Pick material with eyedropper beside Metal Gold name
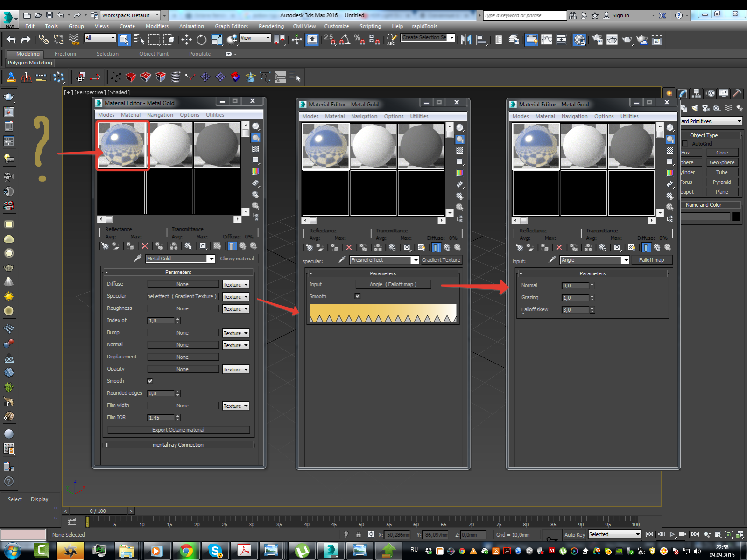Image resolution: width=747 pixels, height=560 pixels. click(138, 258)
